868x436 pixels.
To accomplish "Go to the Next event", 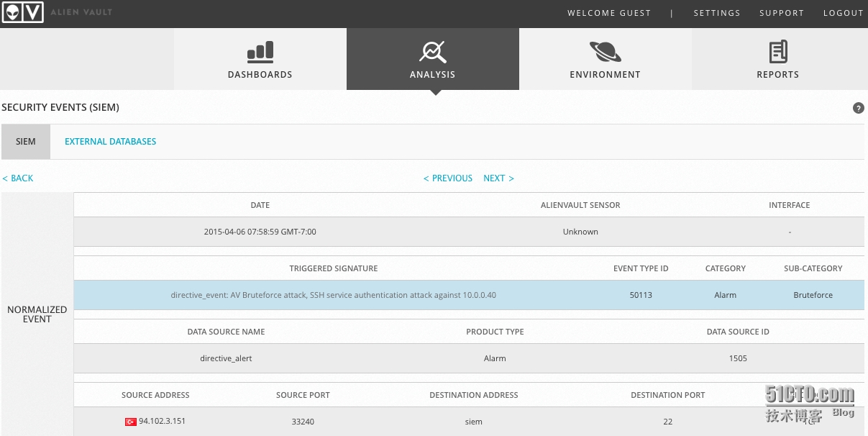I will coord(498,178).
